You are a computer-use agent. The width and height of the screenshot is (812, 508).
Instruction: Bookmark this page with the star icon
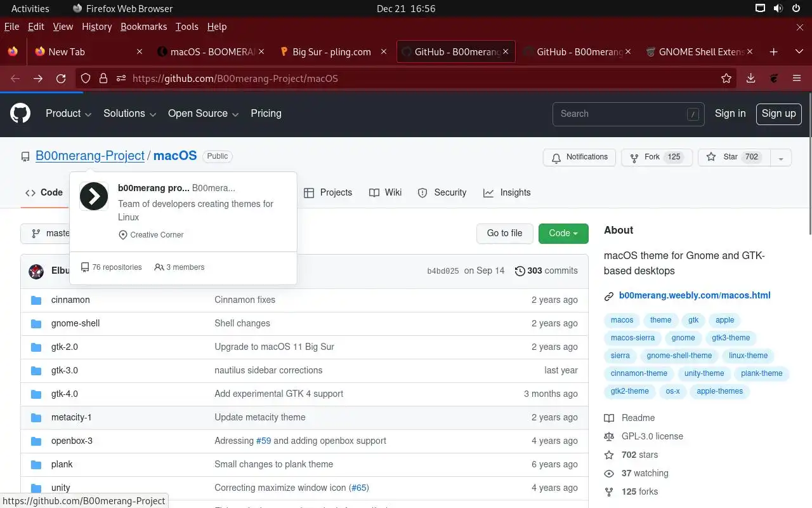[x=726, y=79]
